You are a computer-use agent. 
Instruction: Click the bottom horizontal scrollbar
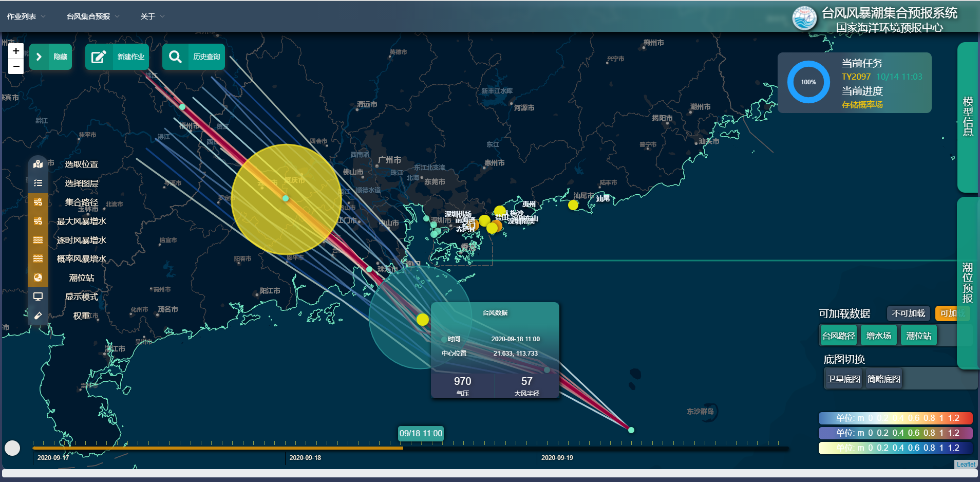click(x=490, y=473)
